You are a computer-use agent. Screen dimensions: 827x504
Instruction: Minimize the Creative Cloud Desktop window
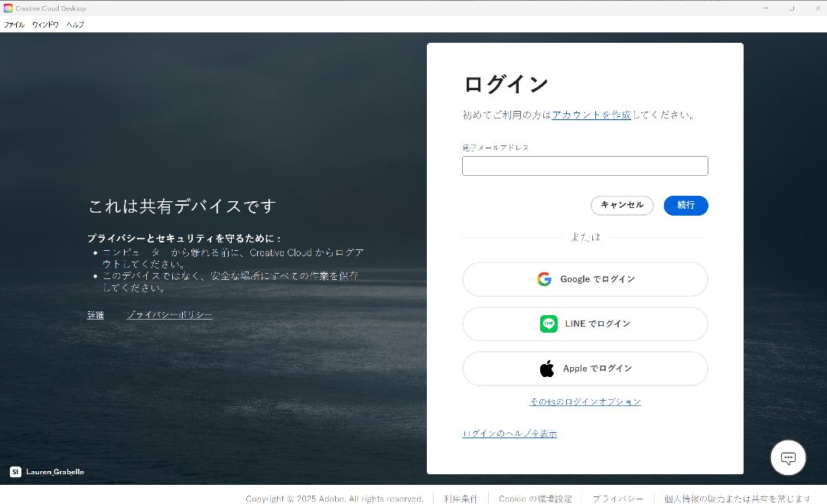(766, 8)
